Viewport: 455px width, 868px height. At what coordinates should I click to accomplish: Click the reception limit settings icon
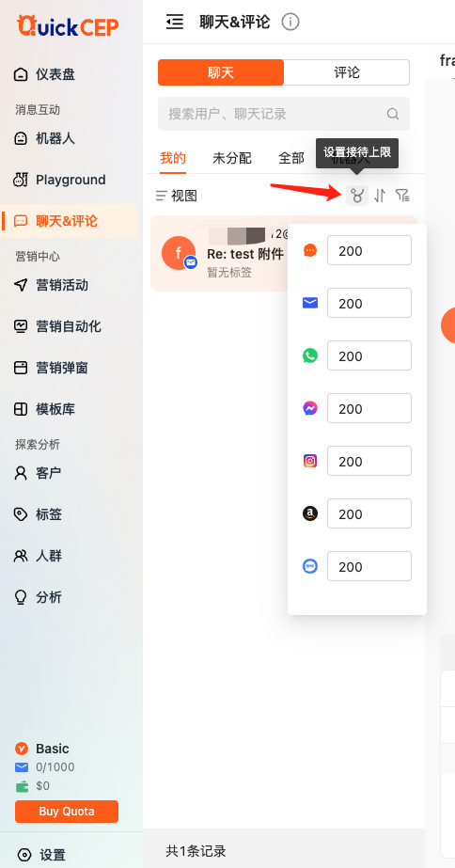(357, 196)
